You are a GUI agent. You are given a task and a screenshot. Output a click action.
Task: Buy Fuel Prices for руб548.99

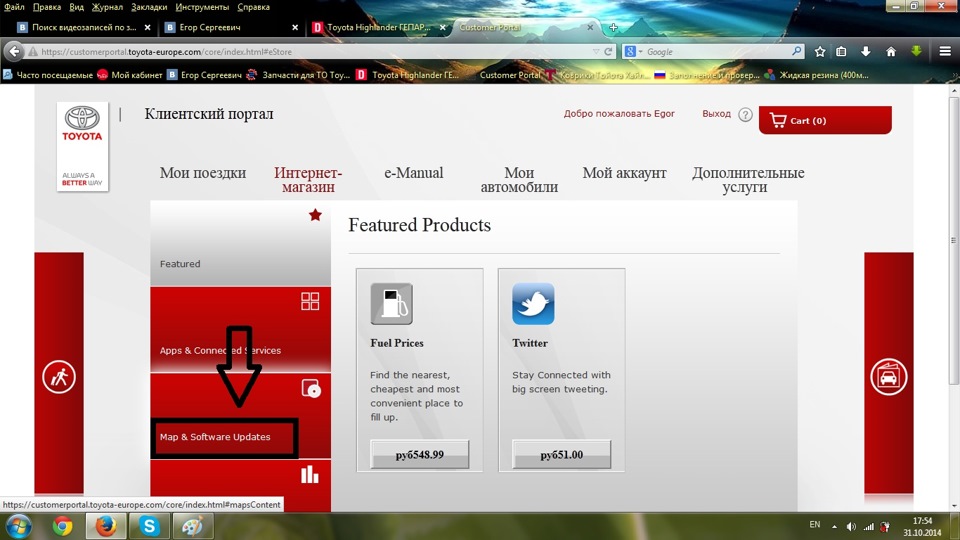(419, 454)
